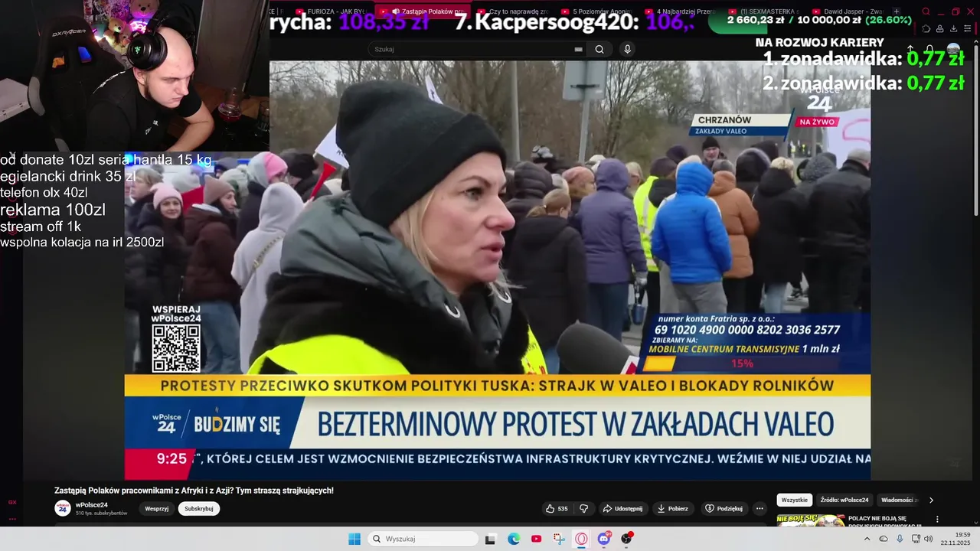Click Windows taskbar search box 'Wyszukaj'
The width and height of the screenshot is (980, 551).
pyautogui.click(x=423, y=539)
